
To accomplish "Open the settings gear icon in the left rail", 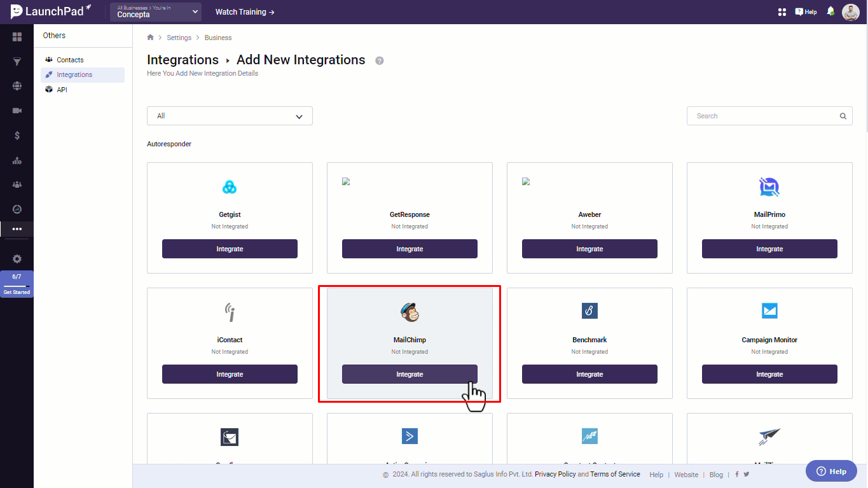I will point(17,259).
